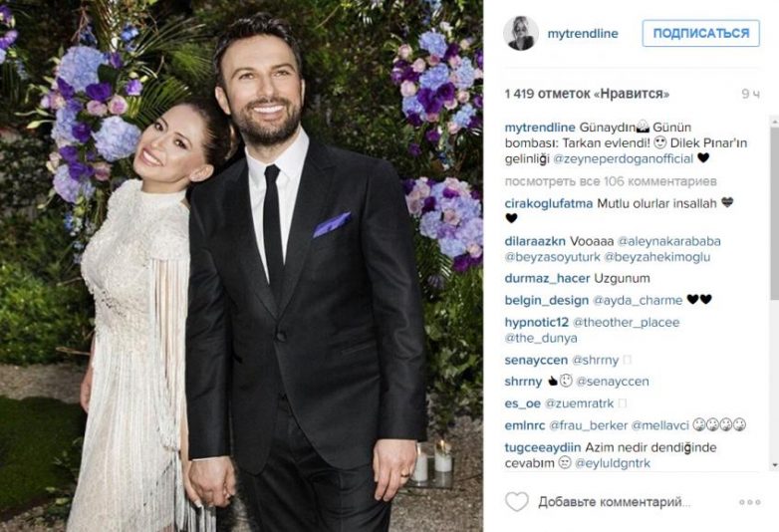Click the ПОДПИСАТЬСЯ follow button
The width and height of the screenshot is (779, 532).
(x=700, y=33)
